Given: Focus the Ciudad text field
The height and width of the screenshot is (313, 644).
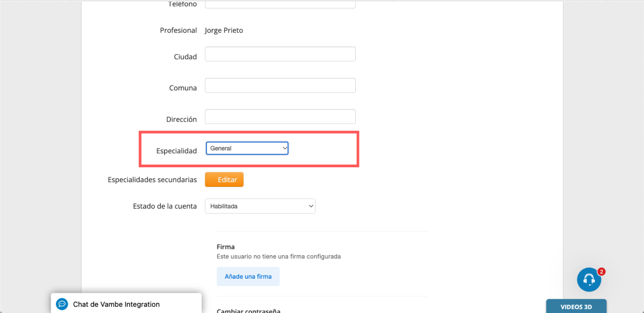Looking at the screenshot, I should tap(280, 54).
